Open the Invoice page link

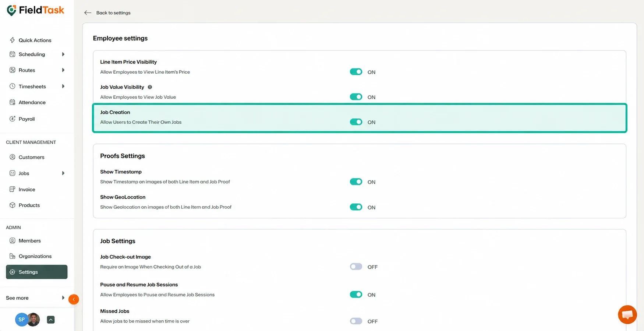(27, 189)
